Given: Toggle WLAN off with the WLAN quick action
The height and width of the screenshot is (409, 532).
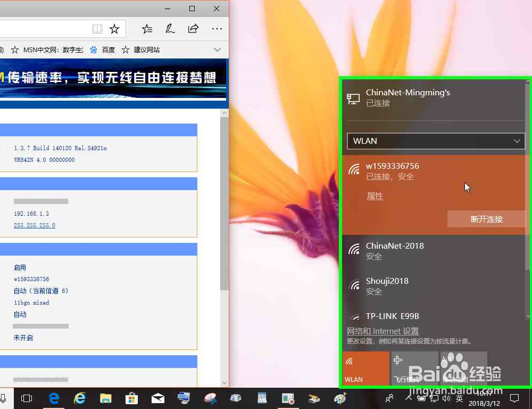Looking at the screenshot, I should (366, 369).
